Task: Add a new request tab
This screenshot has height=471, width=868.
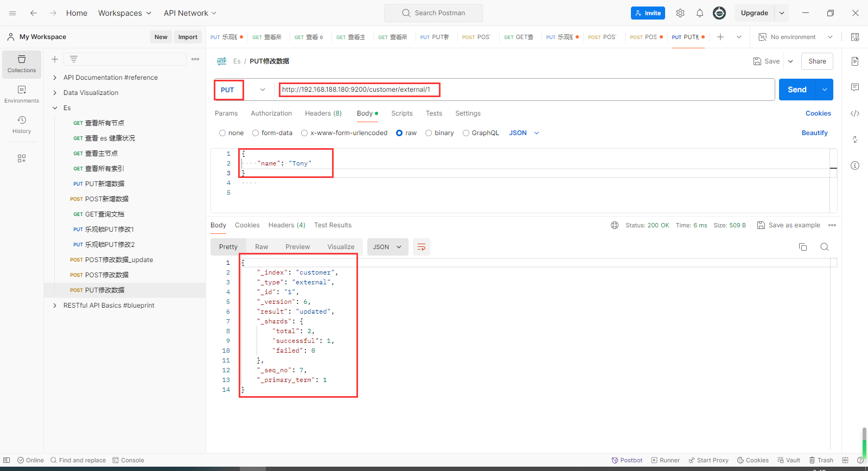Action: pos(720,37)
